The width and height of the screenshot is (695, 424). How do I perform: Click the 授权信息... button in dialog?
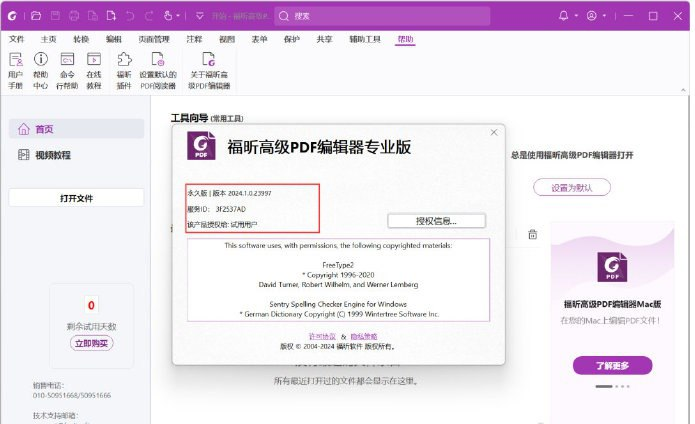[x=436, y=221]
